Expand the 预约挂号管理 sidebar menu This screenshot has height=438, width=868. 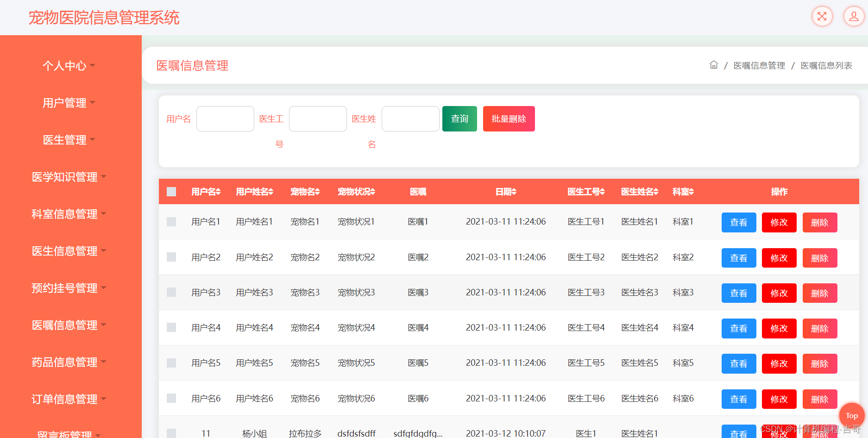pyautogui.click(x=69, y=288)
